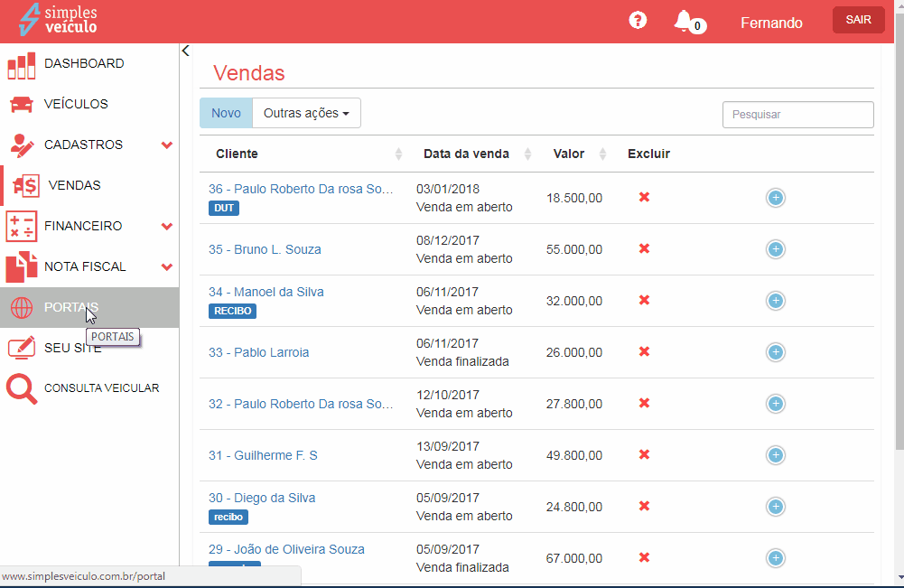Go to Vendas in sidebar
The image size is (904, 588).
click(74, 185)
